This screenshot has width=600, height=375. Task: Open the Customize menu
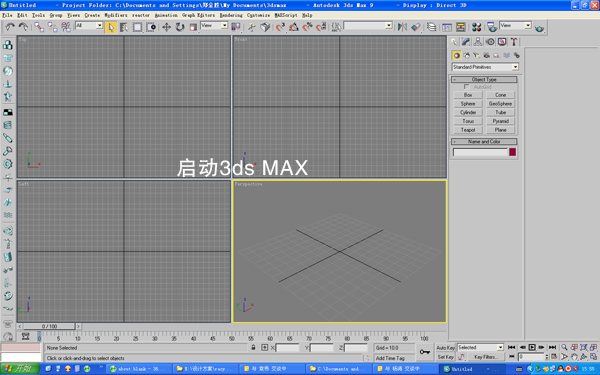(x=258, y=15)
